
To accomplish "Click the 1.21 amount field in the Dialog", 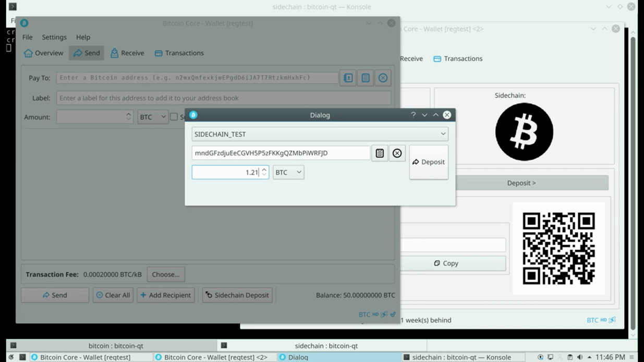I will pos(226,172).
